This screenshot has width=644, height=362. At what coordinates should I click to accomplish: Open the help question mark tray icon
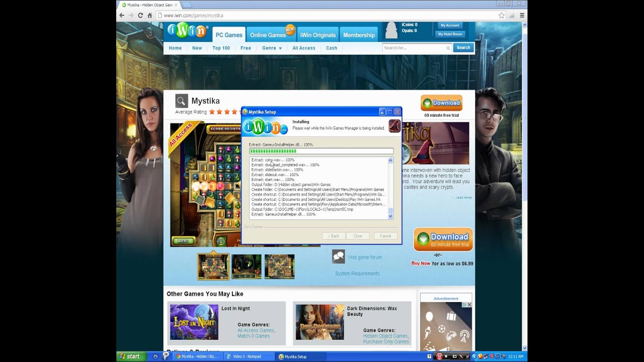click(429, 356)
